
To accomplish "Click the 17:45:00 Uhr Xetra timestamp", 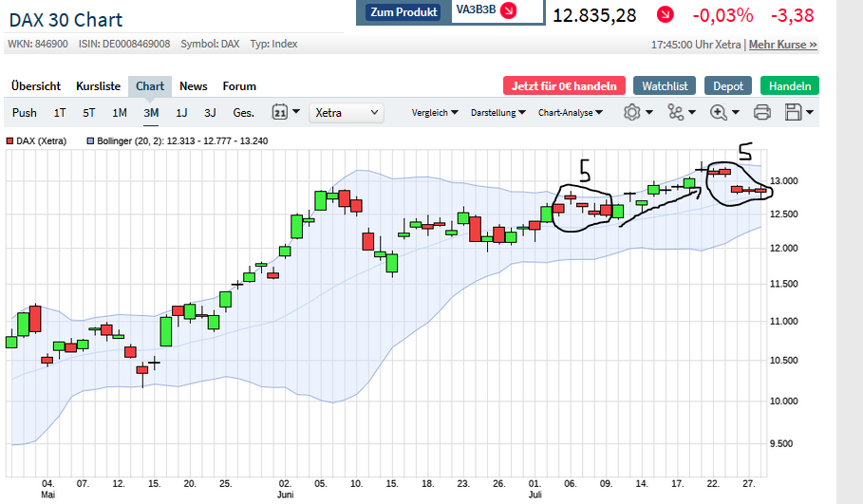I will point(696,45).
